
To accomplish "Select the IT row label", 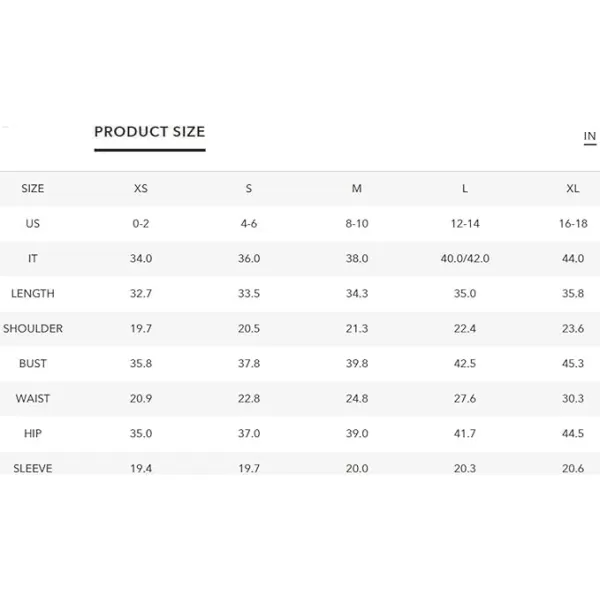I will (x=33, y=259).
